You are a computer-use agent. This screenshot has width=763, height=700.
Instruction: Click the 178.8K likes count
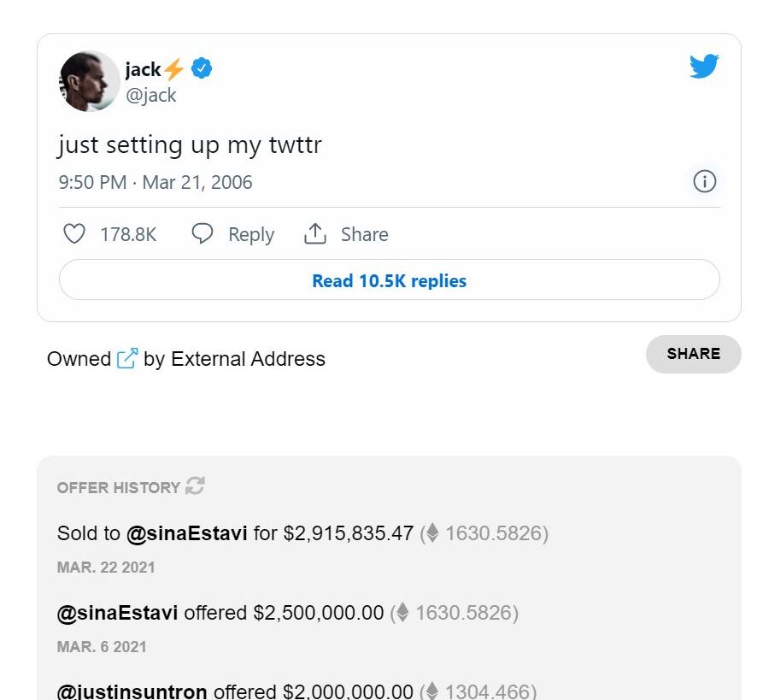[128, 234]
